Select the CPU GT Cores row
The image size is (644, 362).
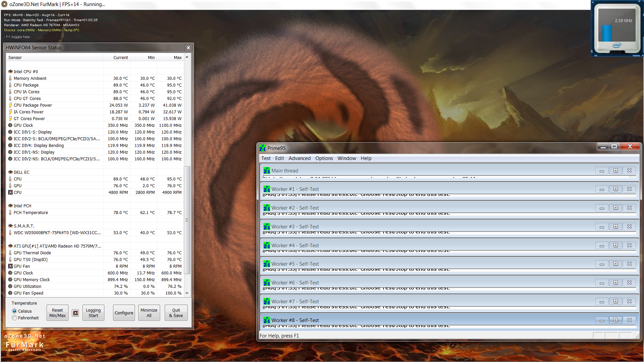point(95,98)
